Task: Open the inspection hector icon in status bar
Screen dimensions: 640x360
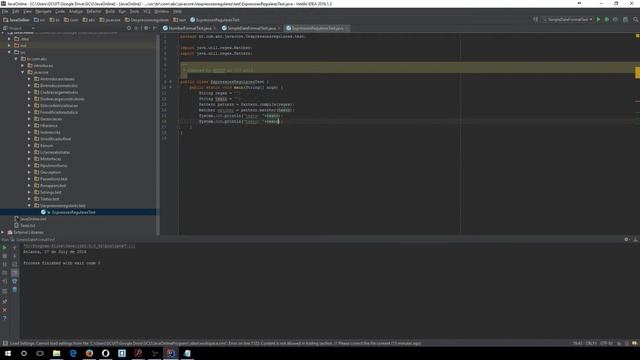Action: 627,343
